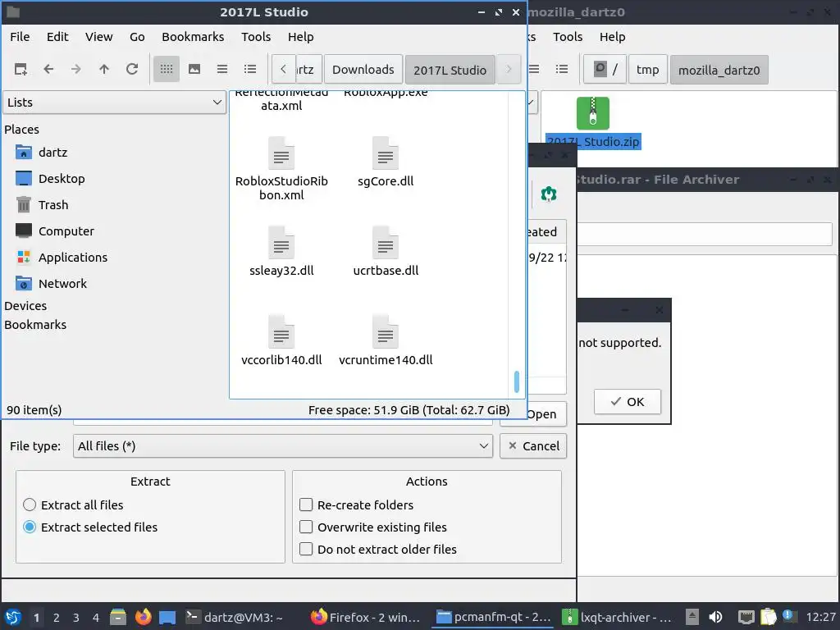The image size is (840, 630).
Task: Open Help menu in mozilla_dartz0 window
Action: (x=612, y=37)
